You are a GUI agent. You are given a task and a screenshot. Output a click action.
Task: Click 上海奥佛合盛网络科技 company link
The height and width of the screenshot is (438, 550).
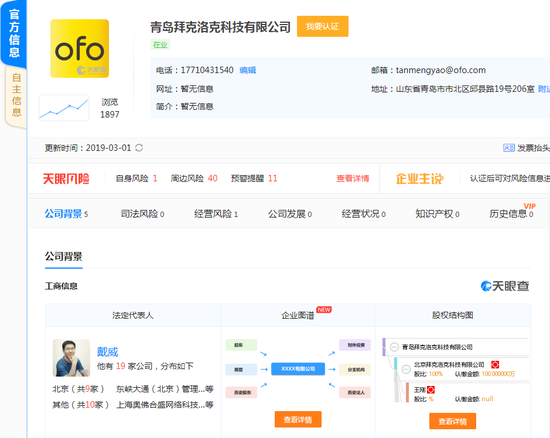click(165, 405)
